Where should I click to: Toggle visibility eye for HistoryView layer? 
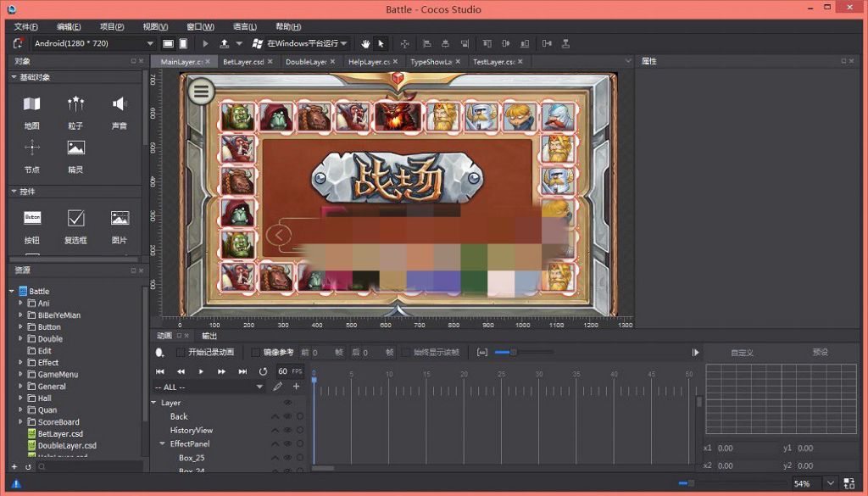click(x=288, y=430)
